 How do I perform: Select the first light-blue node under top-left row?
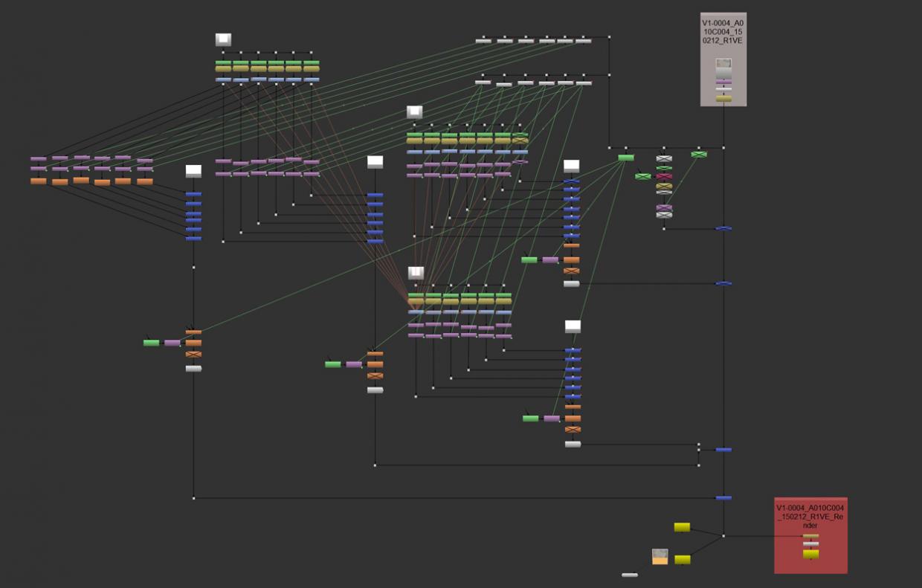pos(223,79)
